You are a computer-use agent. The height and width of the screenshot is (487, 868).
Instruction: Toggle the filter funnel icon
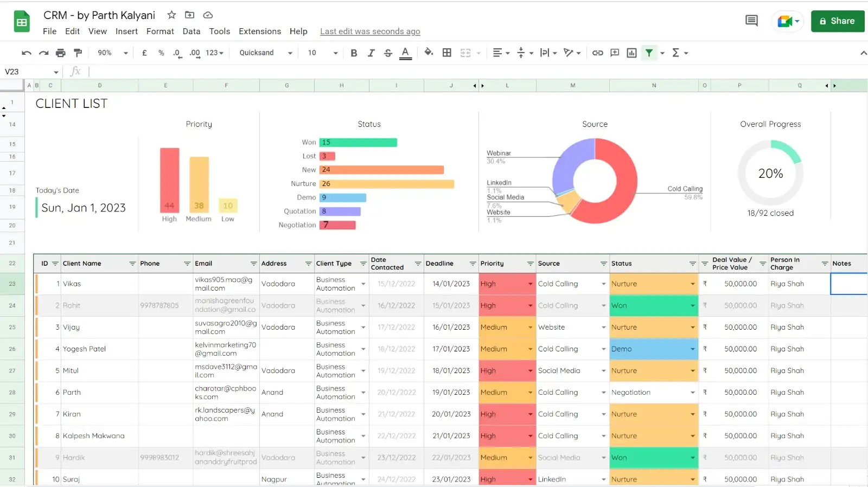click(x=649, y=53)
